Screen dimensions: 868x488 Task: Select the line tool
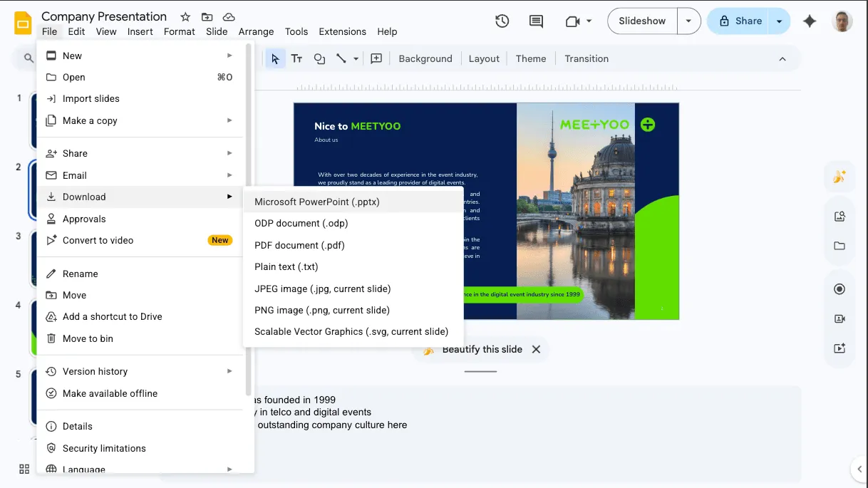click(342, 58)
